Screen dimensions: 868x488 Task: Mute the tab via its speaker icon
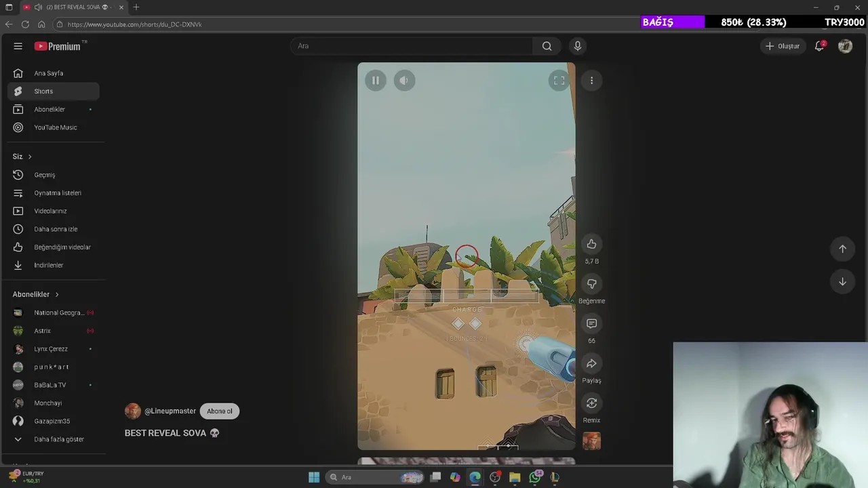(38, 7)
